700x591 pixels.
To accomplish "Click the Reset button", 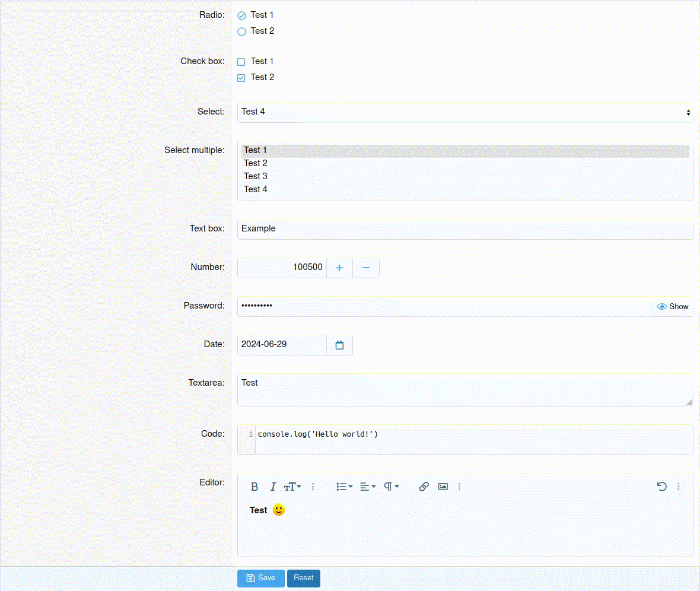I will 303,578.
